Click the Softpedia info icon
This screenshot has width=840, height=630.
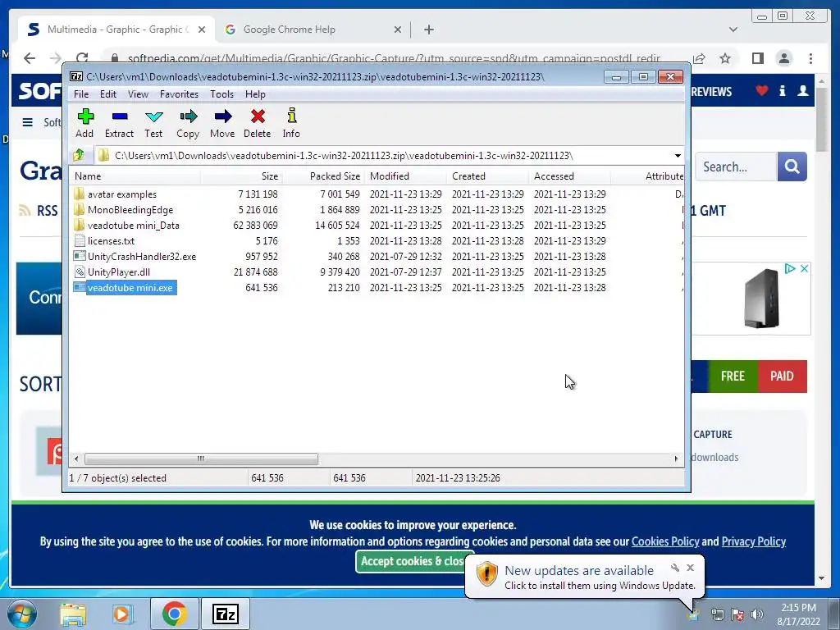[x=782, y=90]
